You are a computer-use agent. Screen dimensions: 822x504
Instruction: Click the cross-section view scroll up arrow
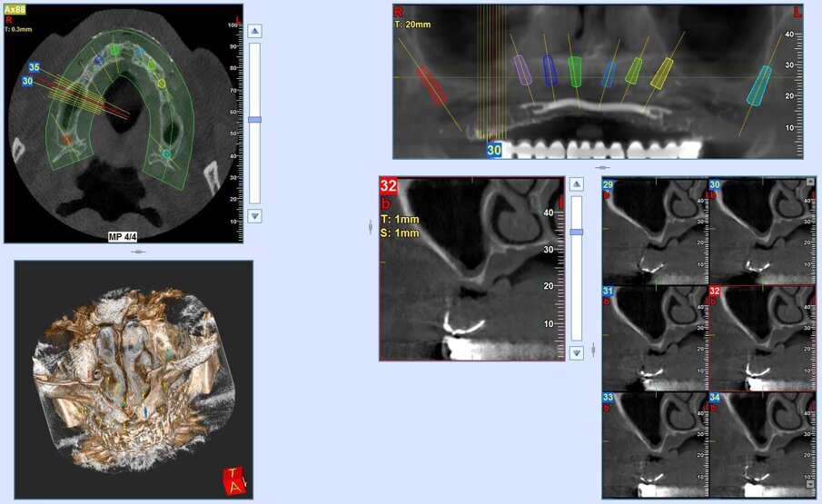pos(576,184)
